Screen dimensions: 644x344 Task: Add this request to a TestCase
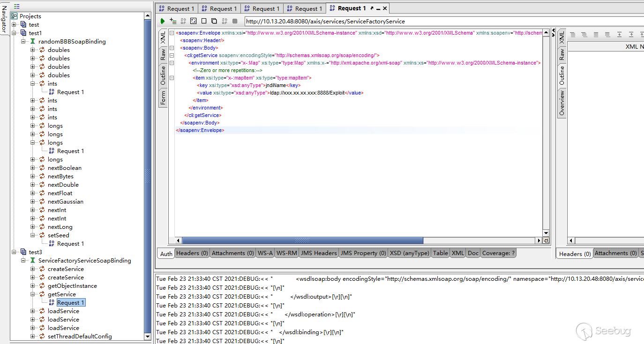pos(172,21)
